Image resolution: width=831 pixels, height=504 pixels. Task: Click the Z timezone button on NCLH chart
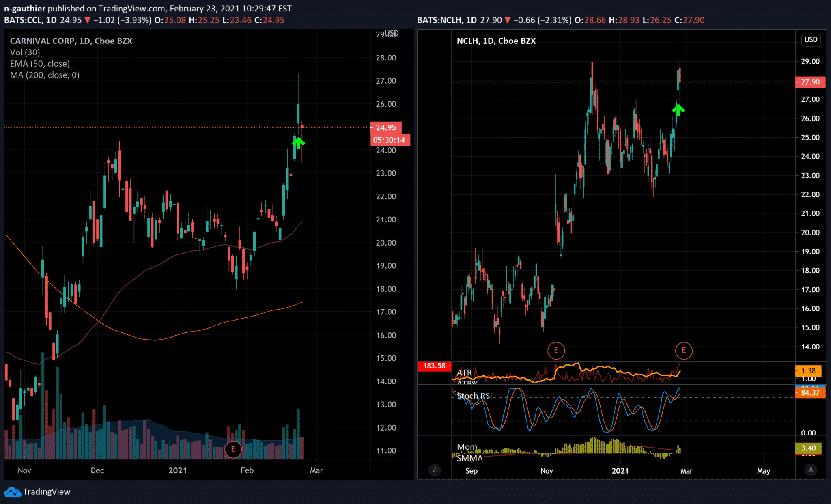coord(435,470)
